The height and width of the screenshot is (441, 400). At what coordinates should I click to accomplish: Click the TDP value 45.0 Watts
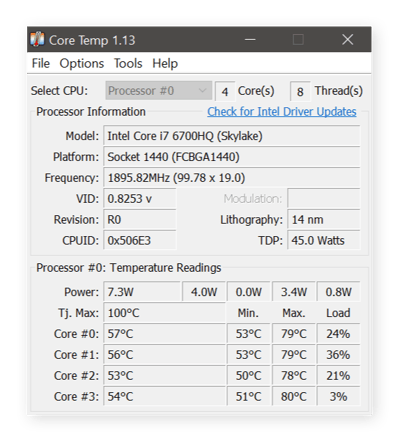pos(324,241)
